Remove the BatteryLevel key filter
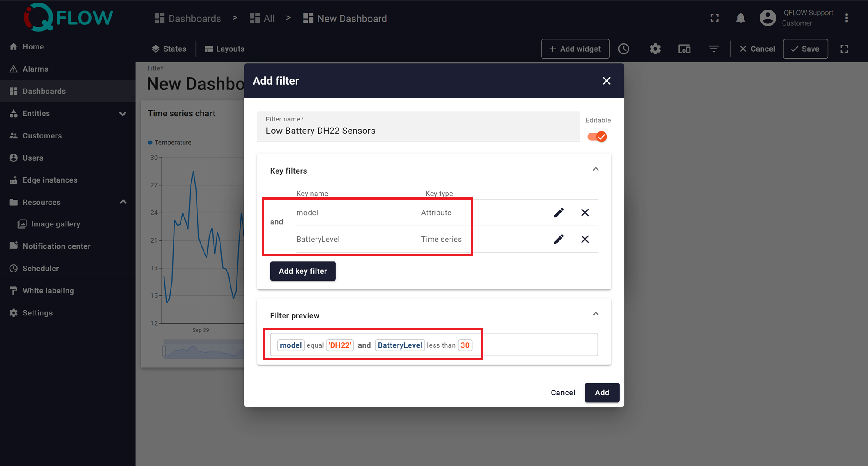The height and width of the screenshot is (466, 868). click(x=585, y=239)
